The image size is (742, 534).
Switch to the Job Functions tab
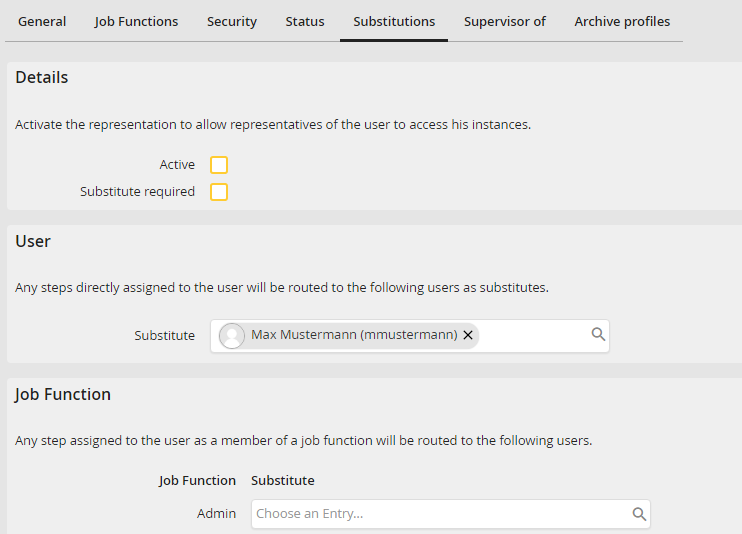(136, 22)
